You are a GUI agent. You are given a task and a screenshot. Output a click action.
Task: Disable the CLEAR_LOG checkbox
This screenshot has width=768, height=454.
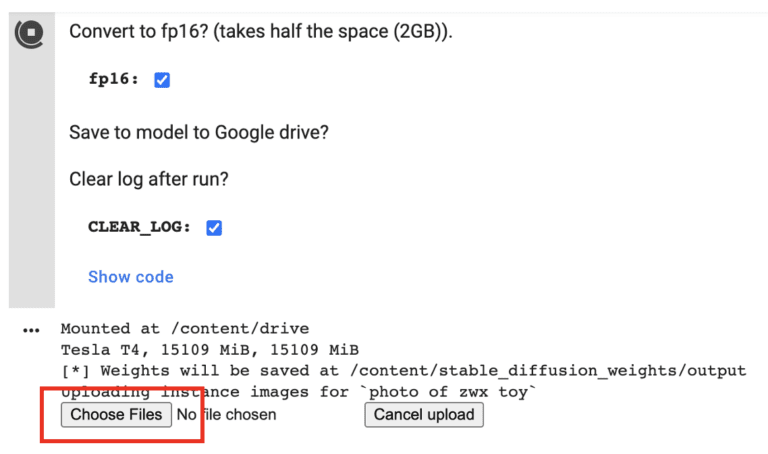(x=213, y=227)
